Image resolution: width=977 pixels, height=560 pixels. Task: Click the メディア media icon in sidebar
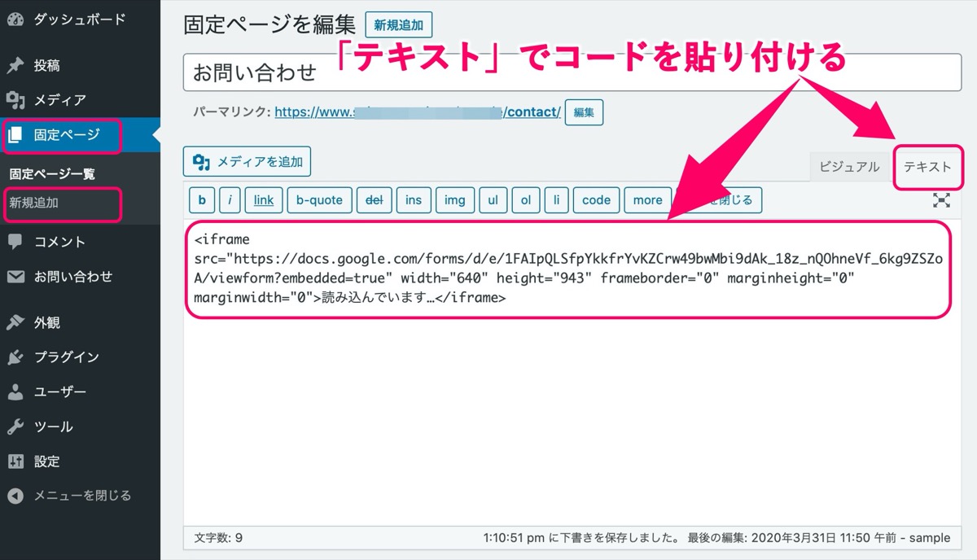pos(15,100)
